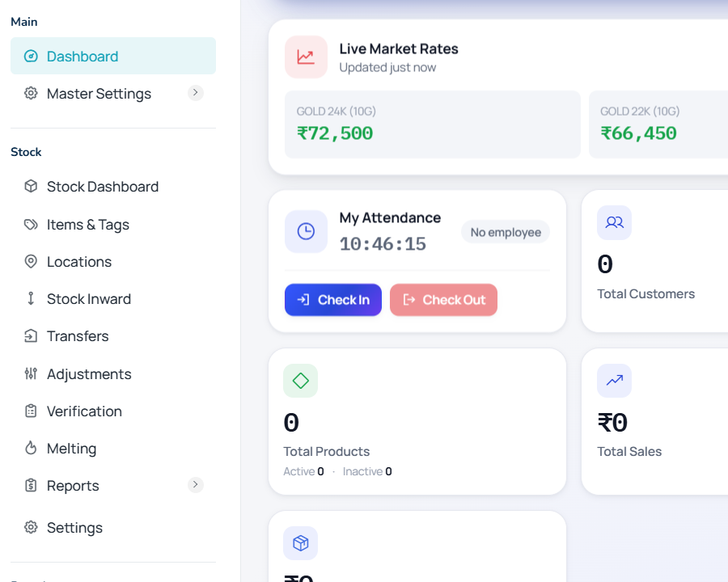Open the Dashboard menu item

[x=112, y=56]
